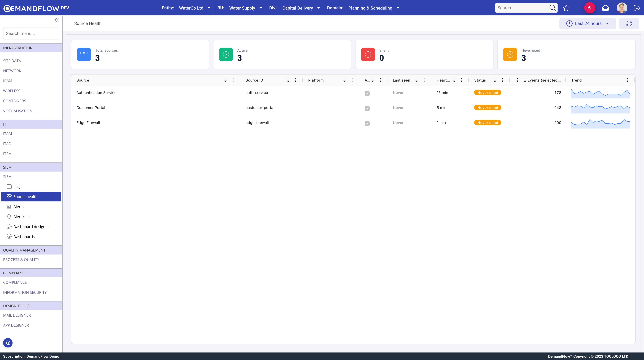
Task: Open the mail inbox icon in top bar
Action: (x=605, y=8)
